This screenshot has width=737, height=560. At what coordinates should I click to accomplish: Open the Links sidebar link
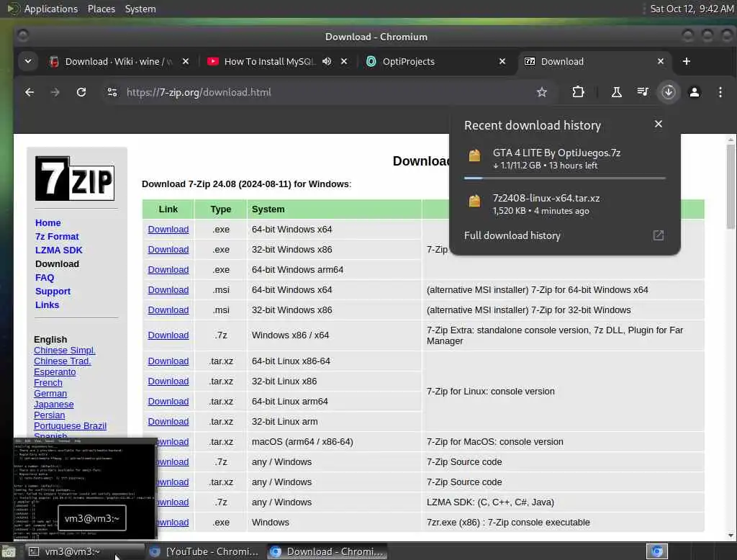(47, 304)
